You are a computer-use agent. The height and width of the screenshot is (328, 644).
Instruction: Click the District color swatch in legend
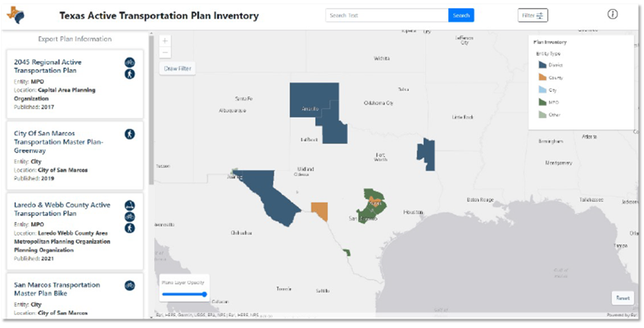click(x=542, y=65)
